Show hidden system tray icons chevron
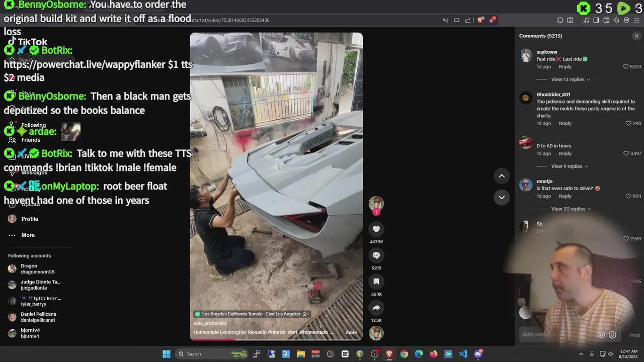644x362 pixels. click(581, 354)
